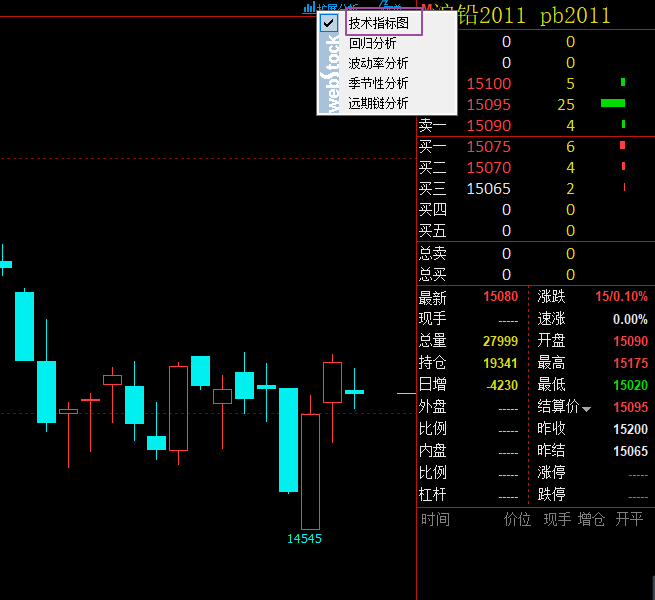This screenshot has height=600, width=655.
Task: Click the red volume bar for 买一
Action: point(622,146)
